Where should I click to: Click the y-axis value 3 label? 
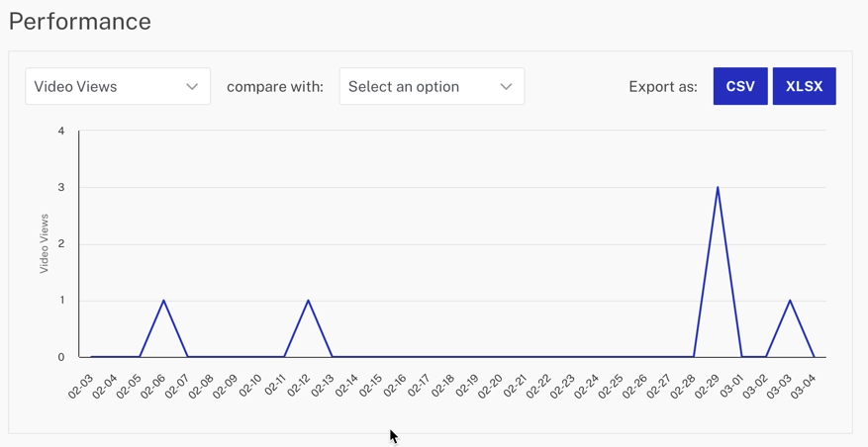61,187
